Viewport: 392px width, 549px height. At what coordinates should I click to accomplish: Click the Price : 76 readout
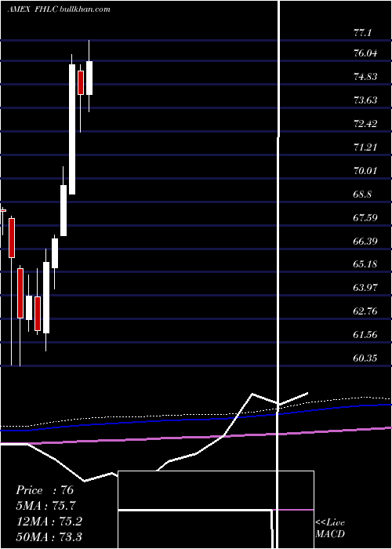45,490
